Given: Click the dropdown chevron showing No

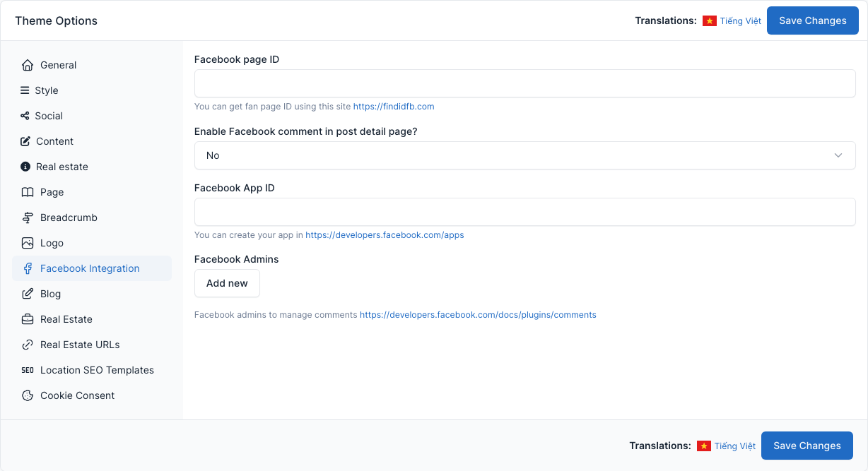Looking at the screenshot, I should pos(838,155).
